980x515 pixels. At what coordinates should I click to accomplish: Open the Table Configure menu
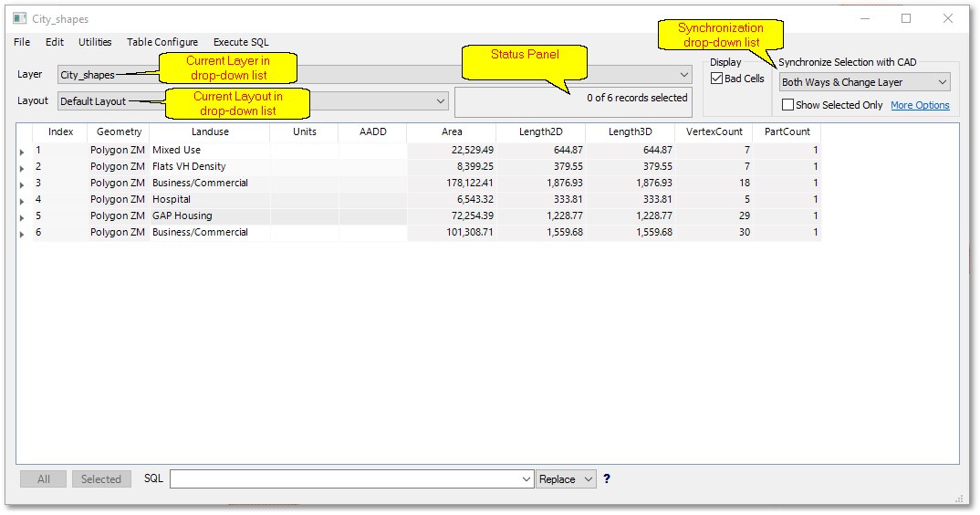tap(162, 42)
